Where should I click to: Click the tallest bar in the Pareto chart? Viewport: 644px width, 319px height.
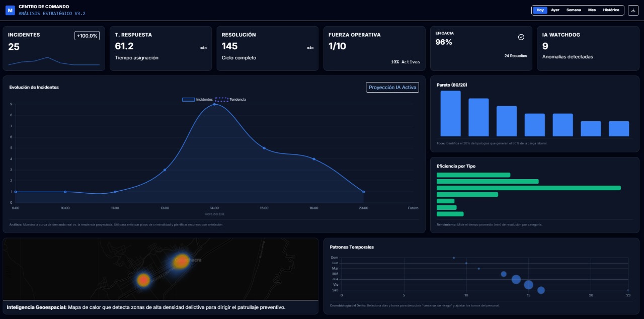coord(450,114)
